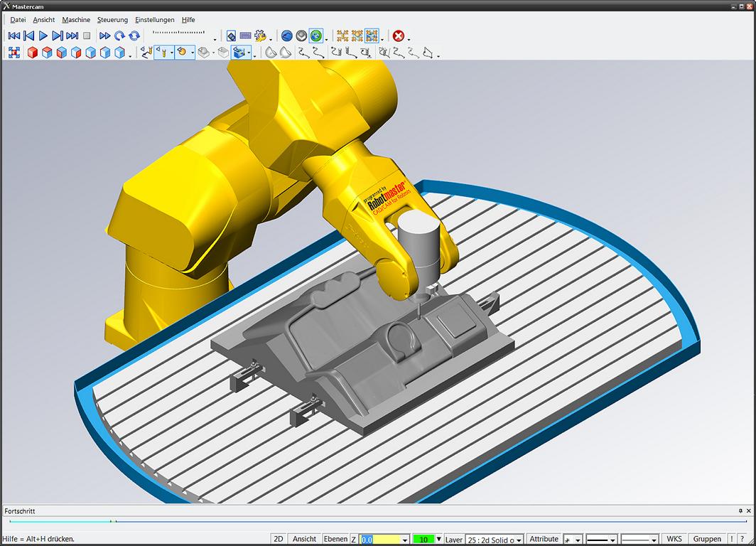The image size is (756, 546).
Task: Step back one move in simulation
Action: click(28, 36)
